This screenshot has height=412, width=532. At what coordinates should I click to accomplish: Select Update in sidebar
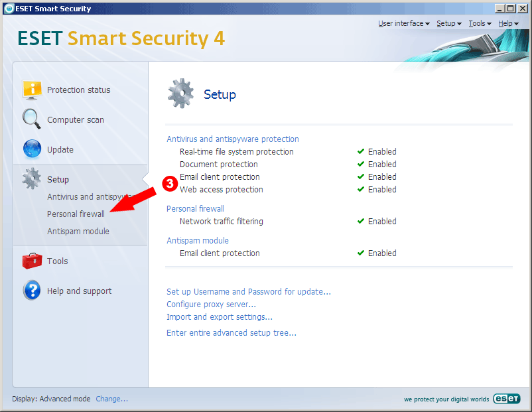(60, 150)
